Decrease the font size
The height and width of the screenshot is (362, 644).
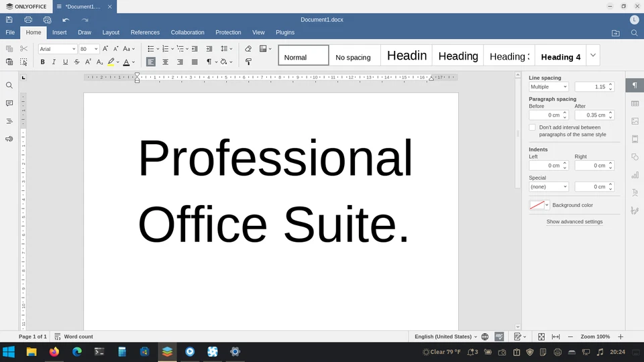point(116,49)
